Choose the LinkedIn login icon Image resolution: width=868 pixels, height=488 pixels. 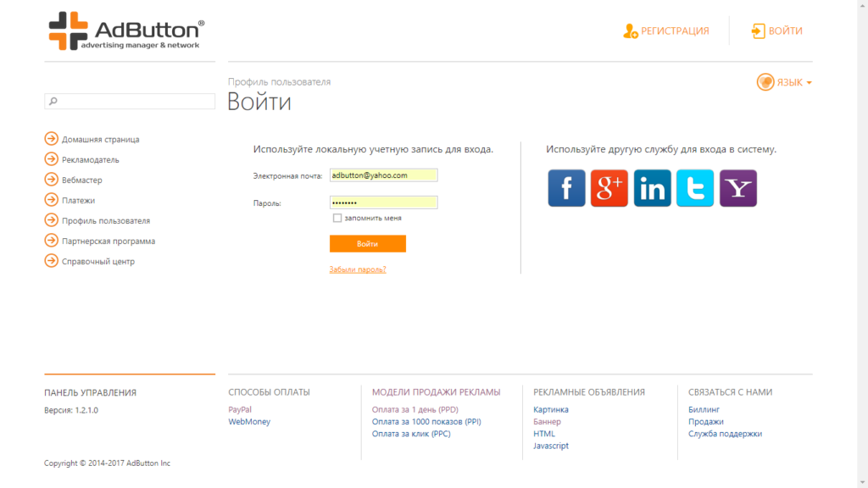coord(652,188)
